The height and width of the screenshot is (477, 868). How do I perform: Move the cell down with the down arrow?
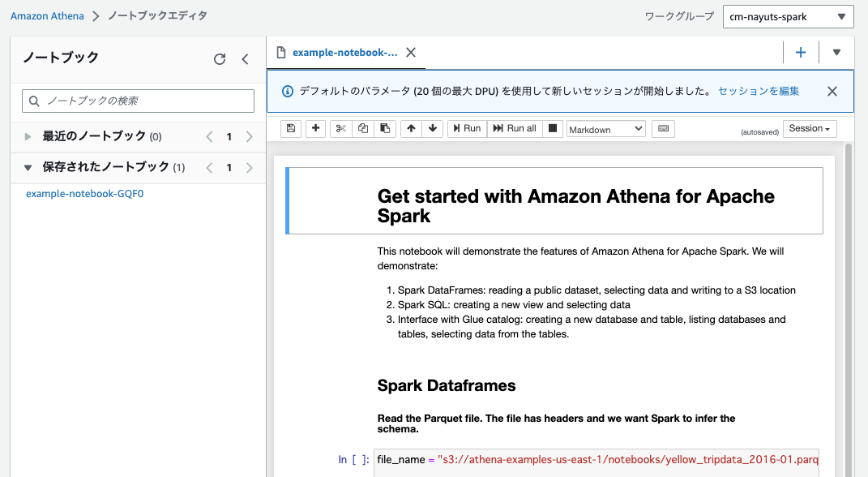point(433,128)
